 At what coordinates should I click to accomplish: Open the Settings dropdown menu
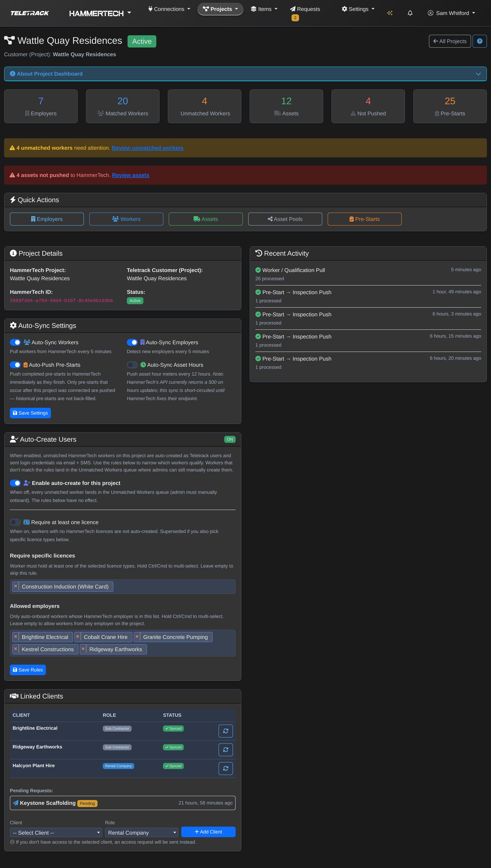[358, 9]
